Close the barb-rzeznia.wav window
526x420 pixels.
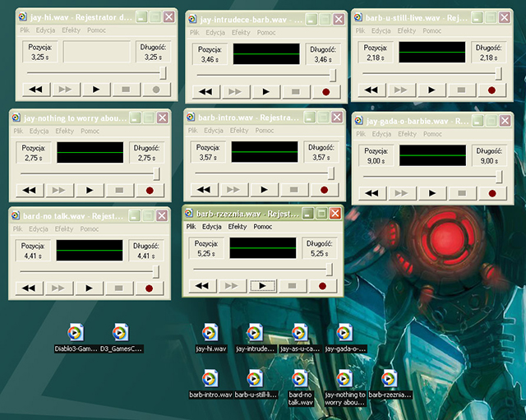(335, 214)
